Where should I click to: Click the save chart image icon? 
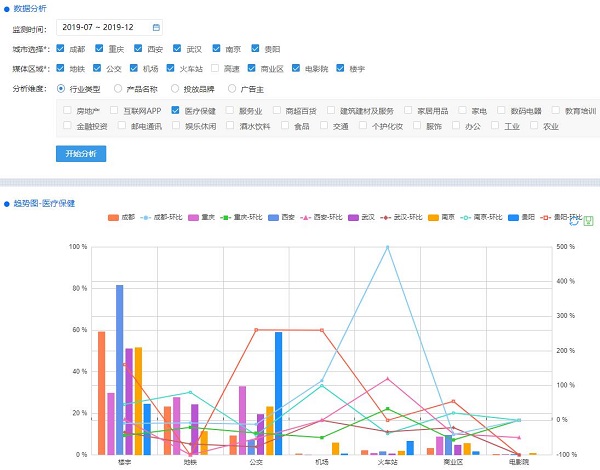pyautogui.click(x=588, y=221)
